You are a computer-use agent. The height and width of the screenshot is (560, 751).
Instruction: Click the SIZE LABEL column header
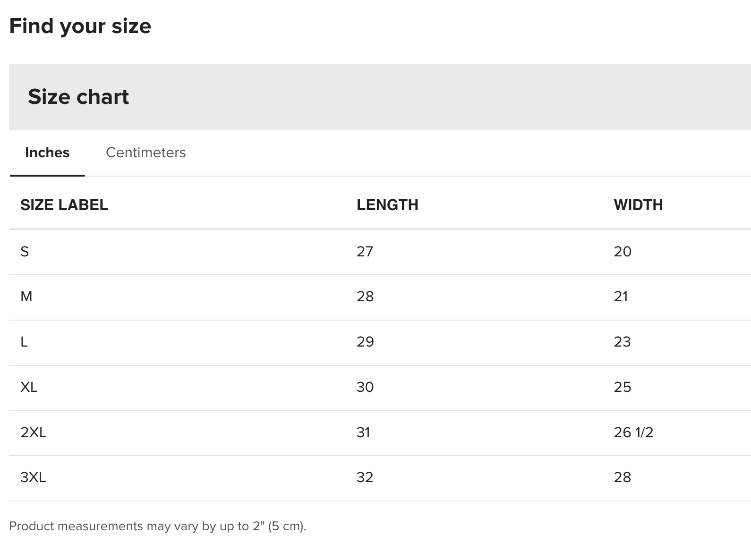point(64,205)
